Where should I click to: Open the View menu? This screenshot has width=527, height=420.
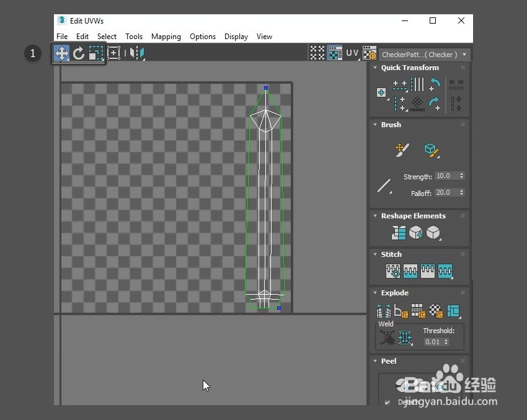264,37
